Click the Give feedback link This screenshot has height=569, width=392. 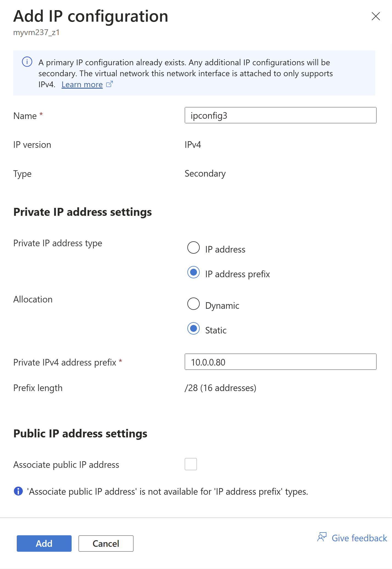pyautogui.click(x=359, y=538)
